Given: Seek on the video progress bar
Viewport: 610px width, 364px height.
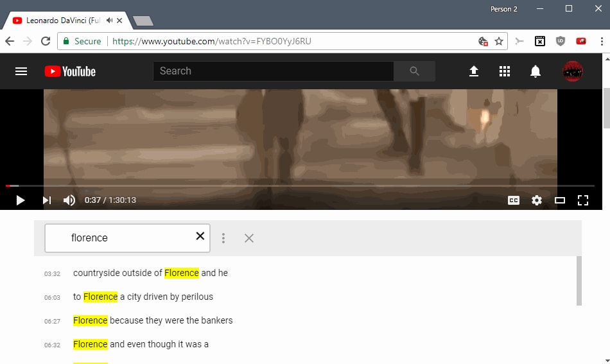Looking at the screenshot, I should (300, 186).
